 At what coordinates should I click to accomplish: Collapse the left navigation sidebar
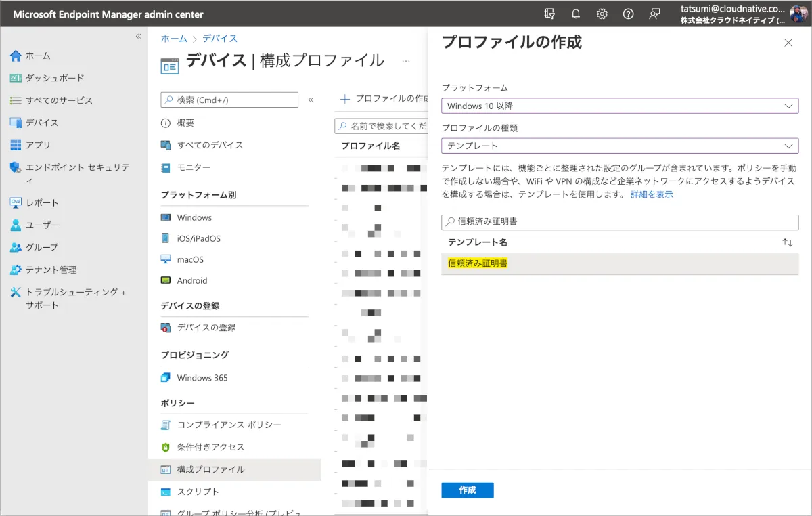[x=138, y=36]
